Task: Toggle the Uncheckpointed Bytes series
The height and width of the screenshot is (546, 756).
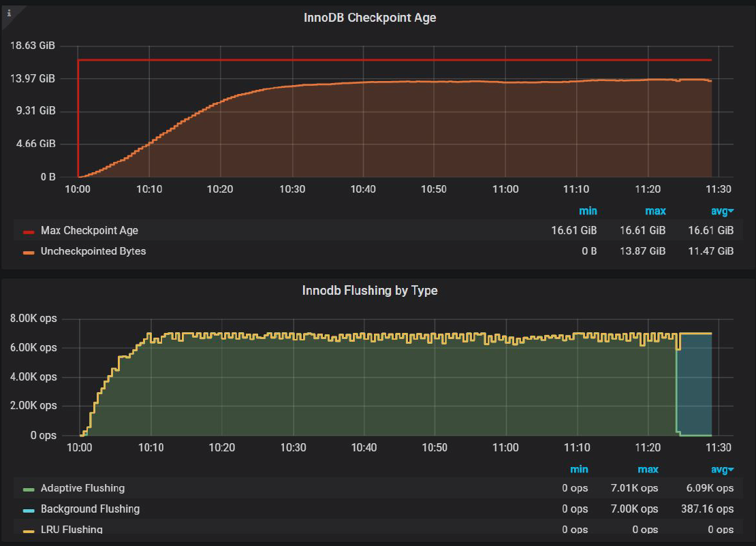Action: tap(93, 251)
